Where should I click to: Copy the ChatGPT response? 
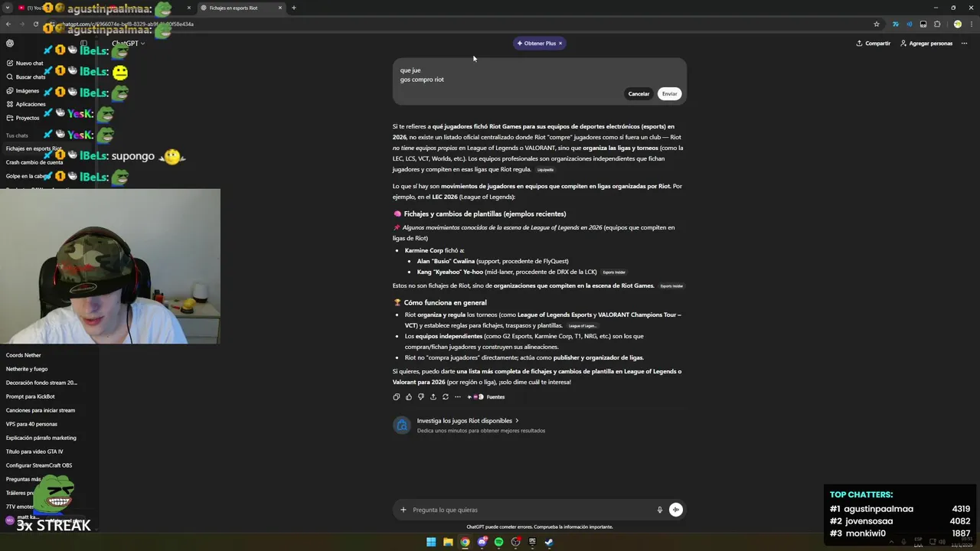pyautogui.click(x=396, y=396)
